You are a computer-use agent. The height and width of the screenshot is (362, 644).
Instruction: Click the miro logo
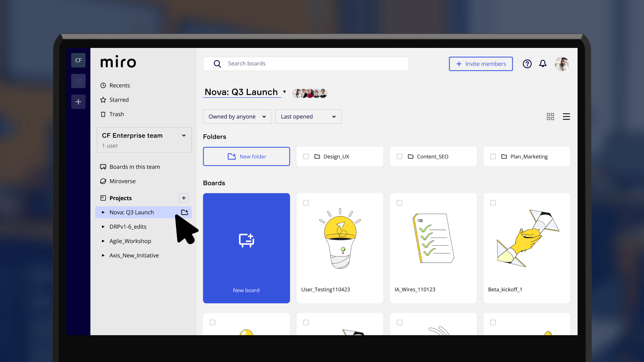pyautogui.click(x=118, y=62)
